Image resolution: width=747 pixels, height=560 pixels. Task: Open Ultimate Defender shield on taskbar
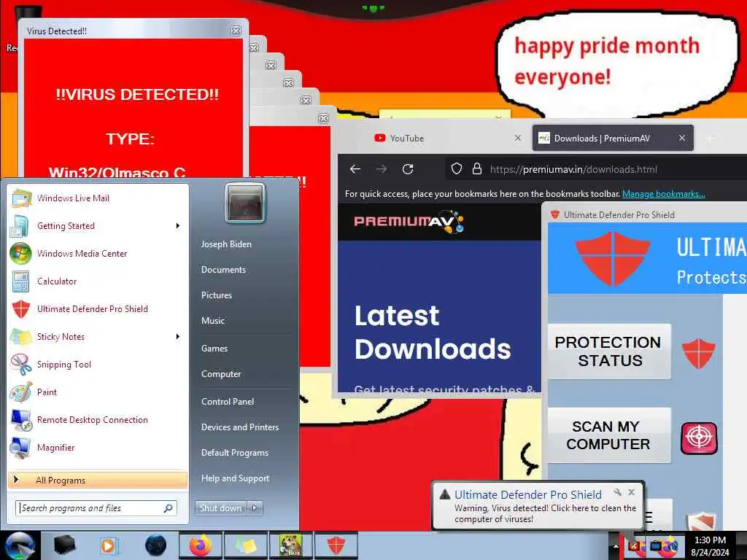(x=336, y=545)
